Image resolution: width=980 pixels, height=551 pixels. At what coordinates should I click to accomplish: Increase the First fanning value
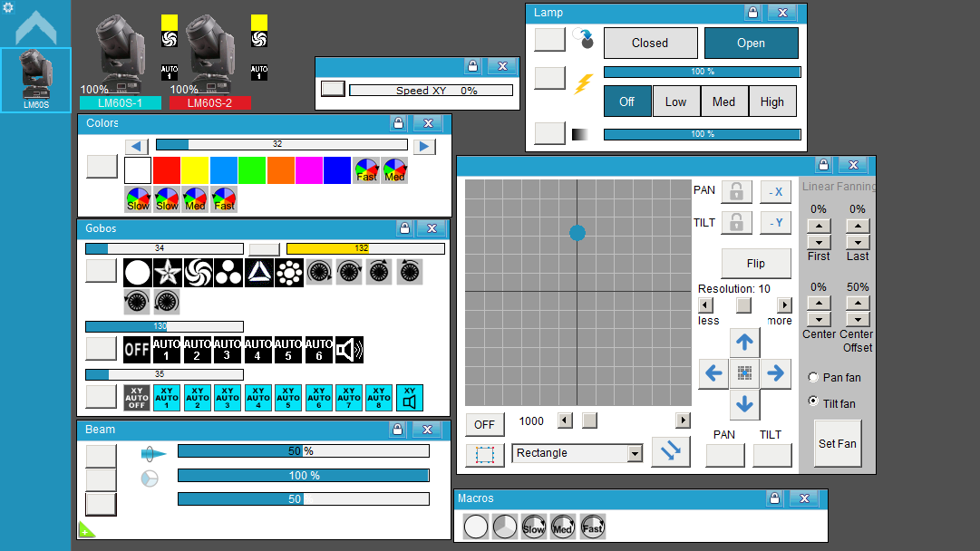(819, 227)
